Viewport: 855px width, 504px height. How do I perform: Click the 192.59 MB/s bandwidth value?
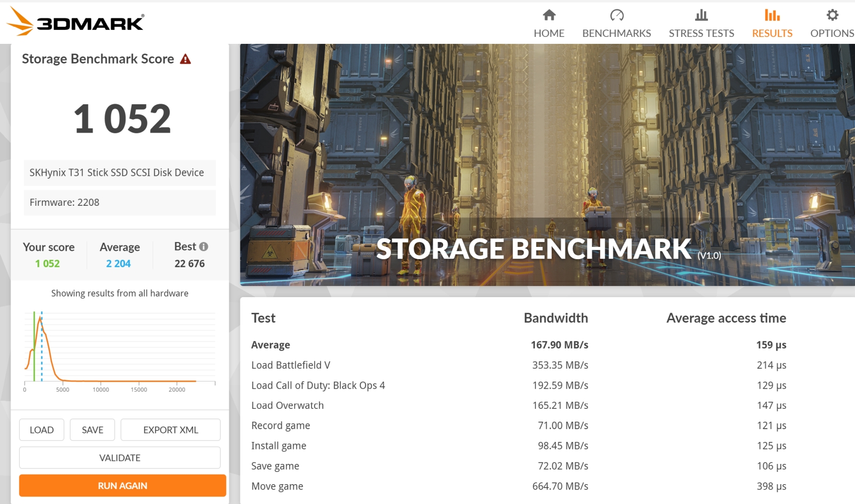click(x=560, y=385)
